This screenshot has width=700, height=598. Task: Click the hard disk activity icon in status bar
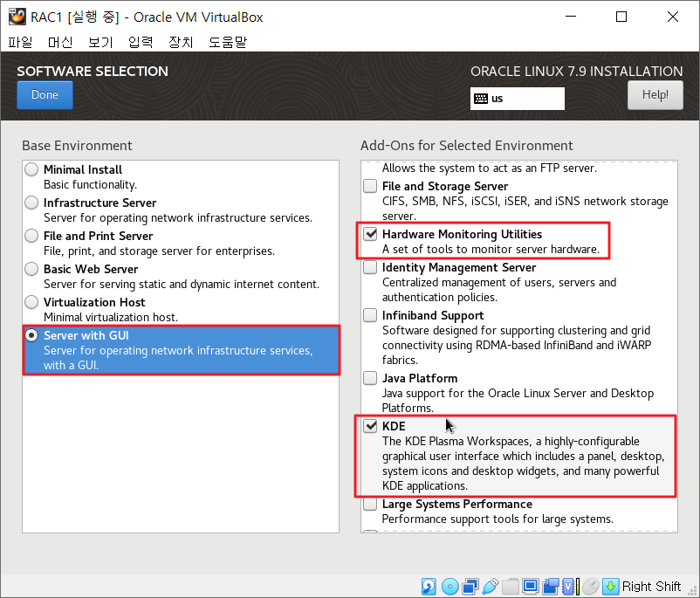[429, 587]
